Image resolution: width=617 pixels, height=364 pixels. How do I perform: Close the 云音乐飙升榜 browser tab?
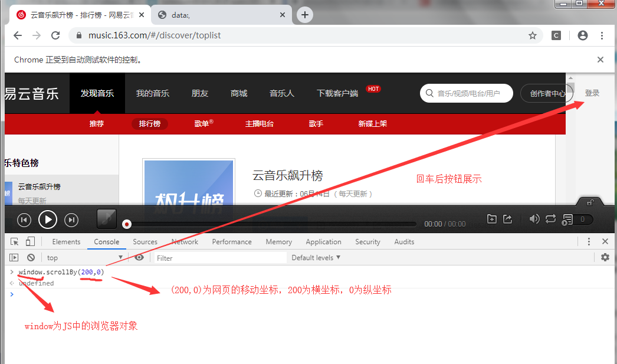(142, 15)
